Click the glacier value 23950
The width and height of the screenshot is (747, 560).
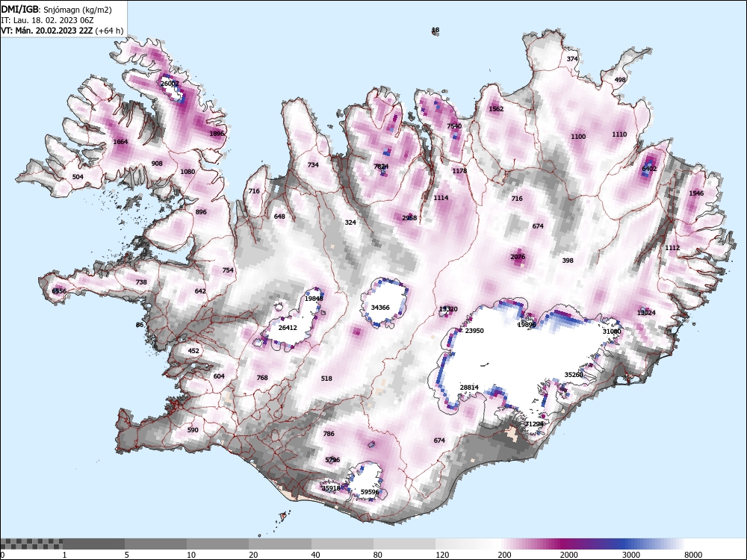coord(474,331)
